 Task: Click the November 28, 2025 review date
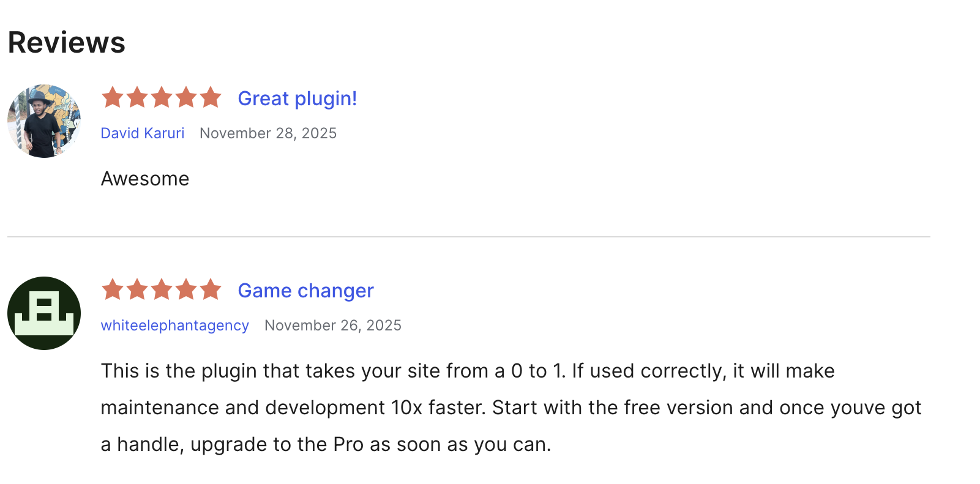(268, 133)
